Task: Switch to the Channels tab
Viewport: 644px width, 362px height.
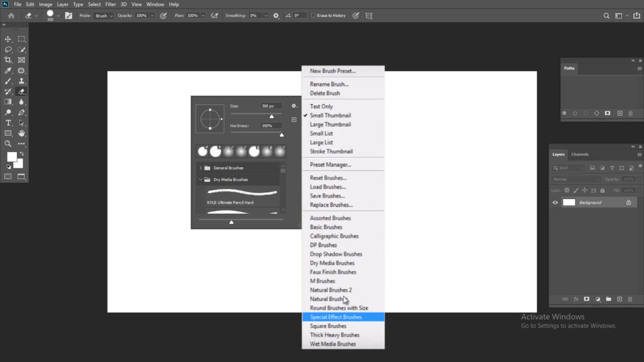Action: (580, 155)
